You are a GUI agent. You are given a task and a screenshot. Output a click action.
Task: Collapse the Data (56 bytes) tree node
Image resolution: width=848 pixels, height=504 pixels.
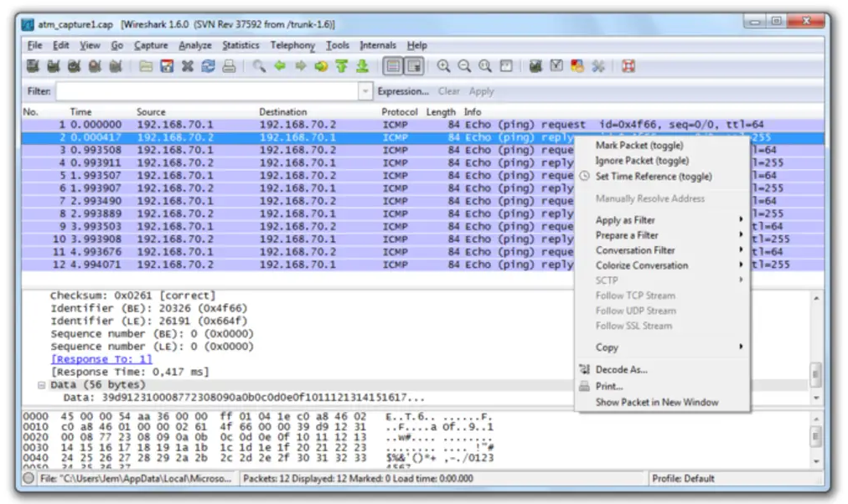tap(41, 385)
